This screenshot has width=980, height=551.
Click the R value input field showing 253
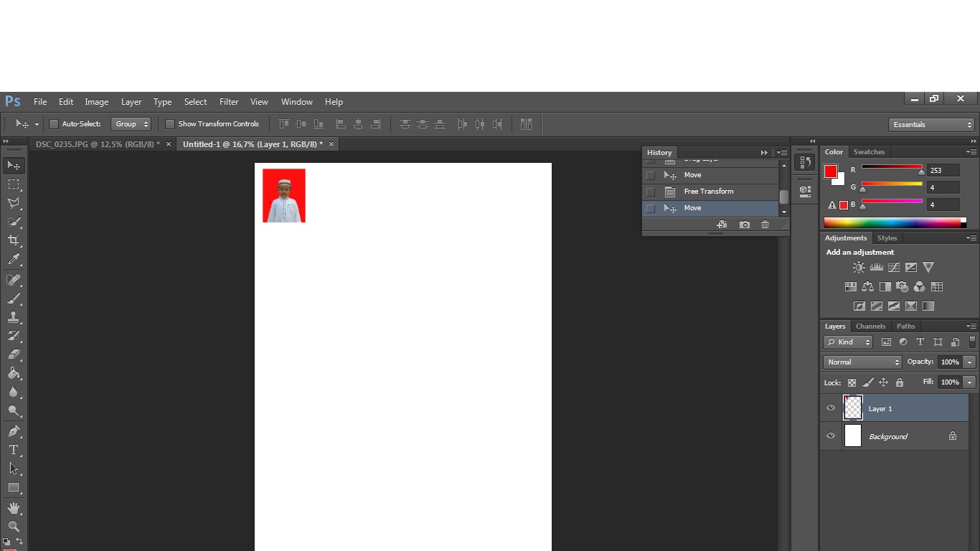(943, 170)
